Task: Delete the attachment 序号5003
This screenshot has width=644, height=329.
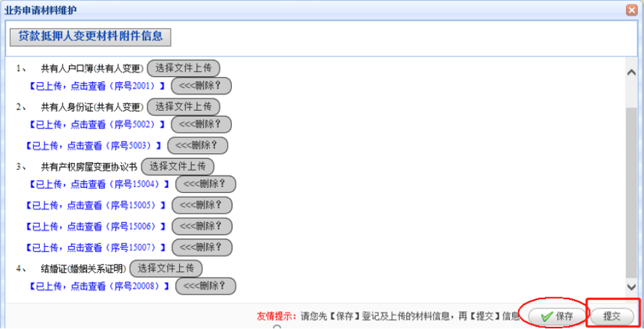Action: pos(197,145)
